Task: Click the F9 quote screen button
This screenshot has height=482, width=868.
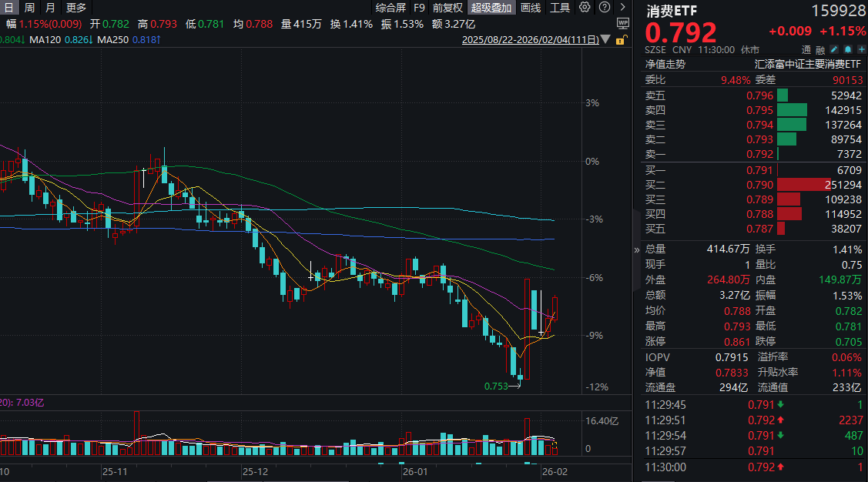Action: tap(419, 7)
